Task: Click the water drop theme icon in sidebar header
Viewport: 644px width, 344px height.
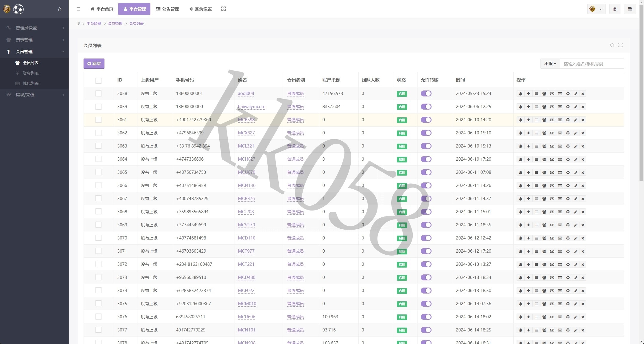Action: click(60, 9)
